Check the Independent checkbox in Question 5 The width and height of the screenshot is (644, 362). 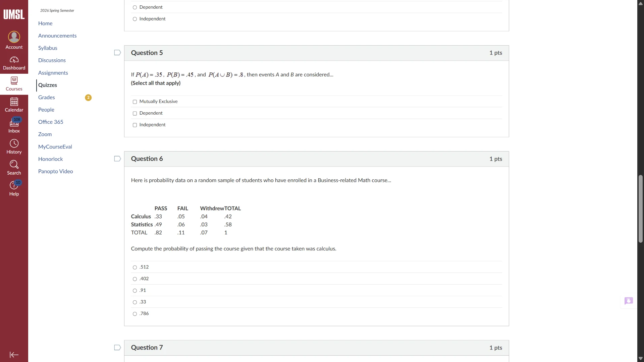coord(135,125)
